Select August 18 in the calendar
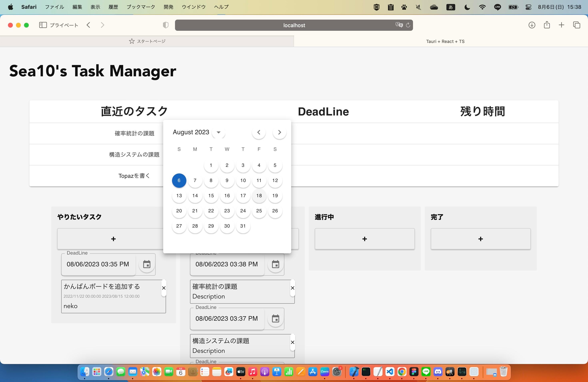 pos(259,196)
